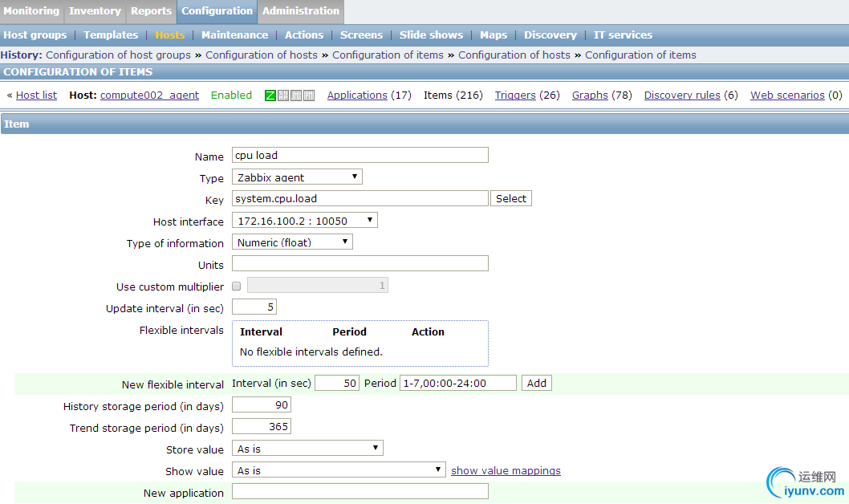This screenshot has height=504, width=849.
Task: Open the Type dropdown showing Zabbix agent
Action: point(297,177)
